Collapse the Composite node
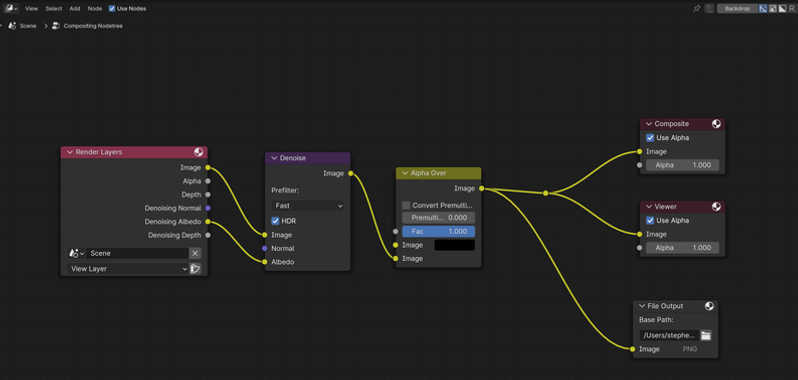The width and height of the screenshot is (798, 380). pos(649,124)
